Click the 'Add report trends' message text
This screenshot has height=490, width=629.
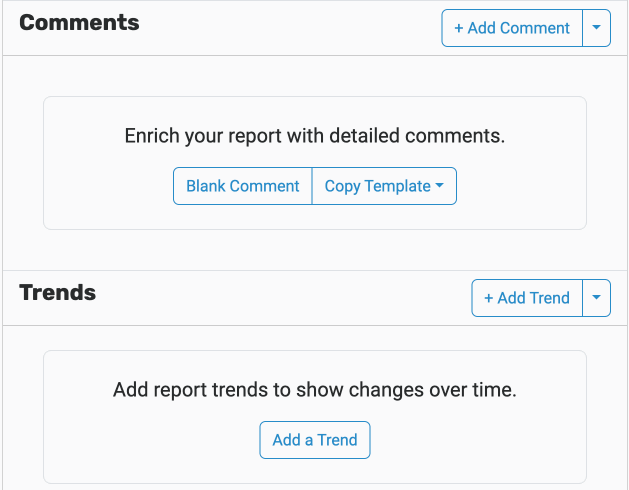[315, 390]
